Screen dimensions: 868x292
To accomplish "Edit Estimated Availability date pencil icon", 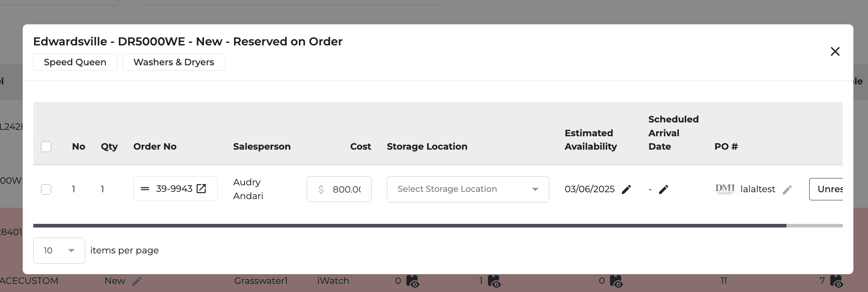I will click(x=626, y=189).
